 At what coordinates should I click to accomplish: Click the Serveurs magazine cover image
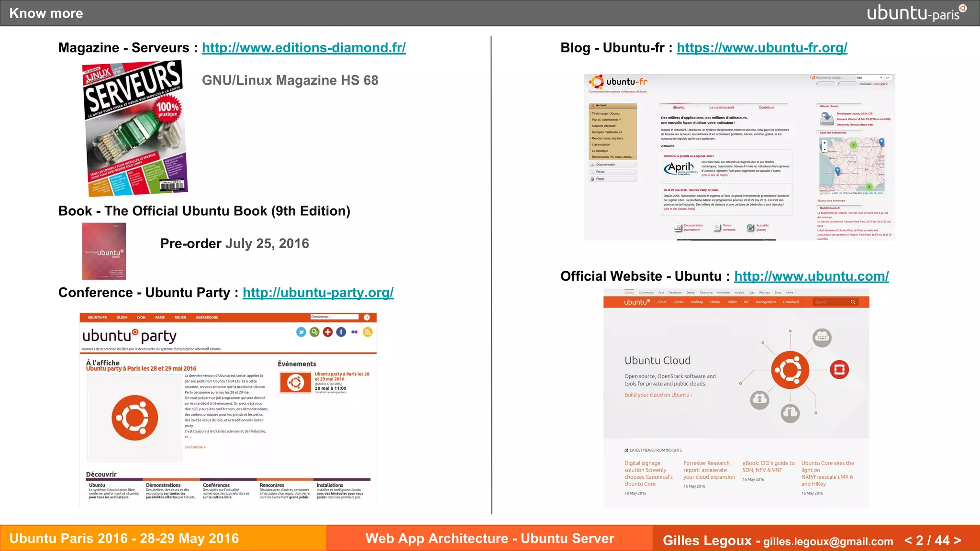tap(135, 128)
